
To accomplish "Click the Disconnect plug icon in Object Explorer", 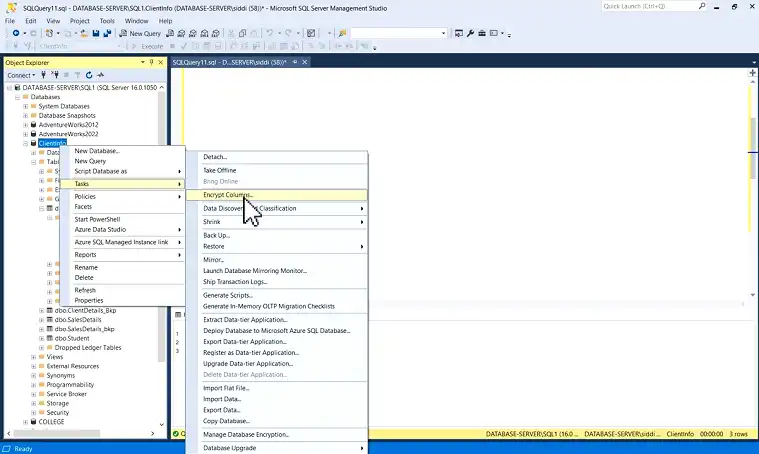I will tap(55, 75).
